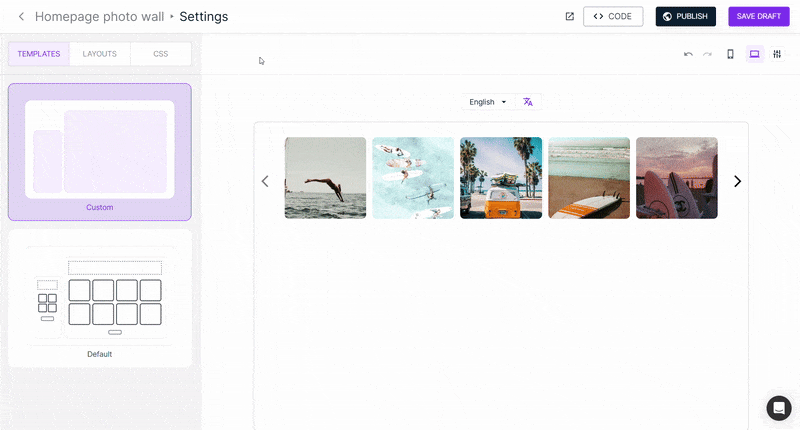This screenshot has height=430, width=800.
Task: Switch to desktop device preview
Action: tap(754, 54)
